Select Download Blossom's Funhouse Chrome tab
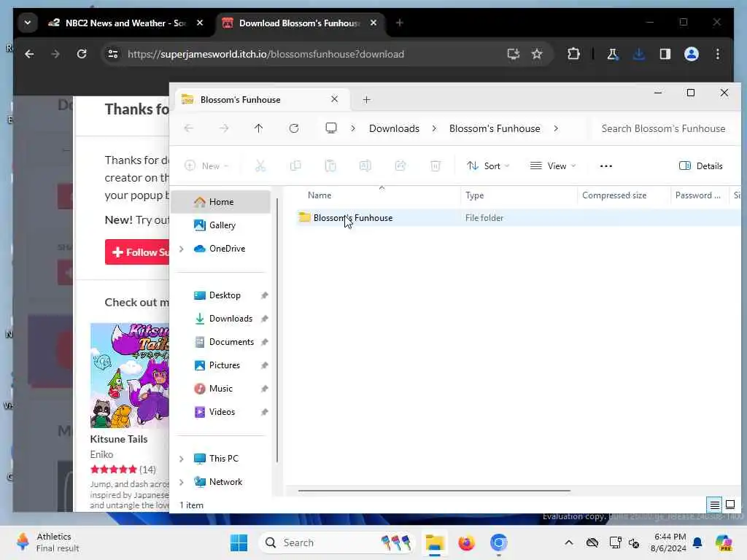This screenshot has width=747, height=560. pos(300,23)
